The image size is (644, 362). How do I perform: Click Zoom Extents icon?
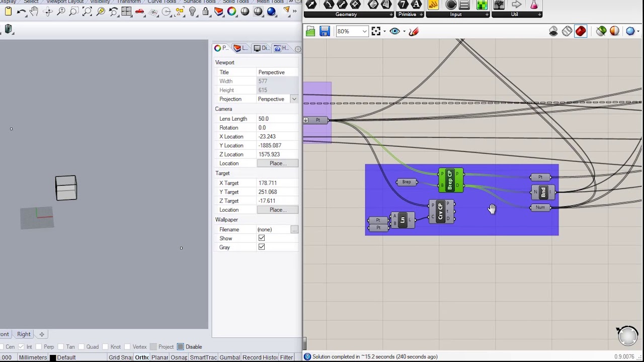click(87, 11)
